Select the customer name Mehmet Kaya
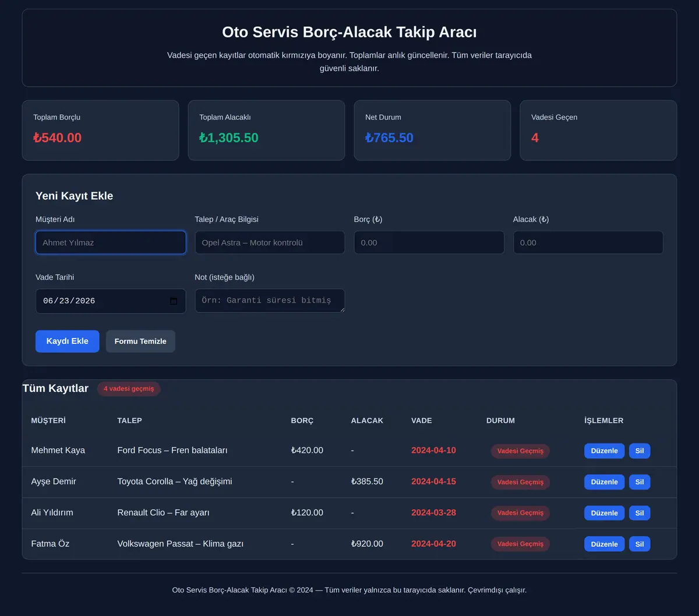The height and width of the screenshot is (616, 699). tap(58, 450)
